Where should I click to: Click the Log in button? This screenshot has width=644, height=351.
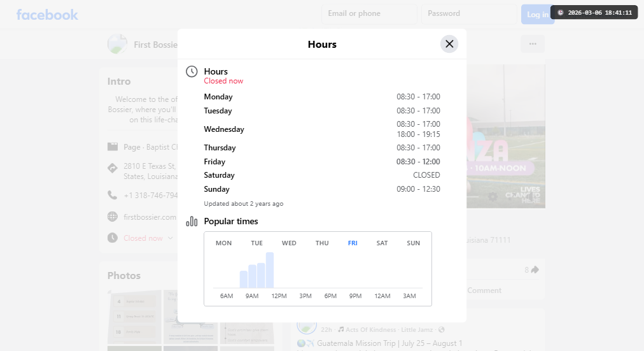coord(537,15)
